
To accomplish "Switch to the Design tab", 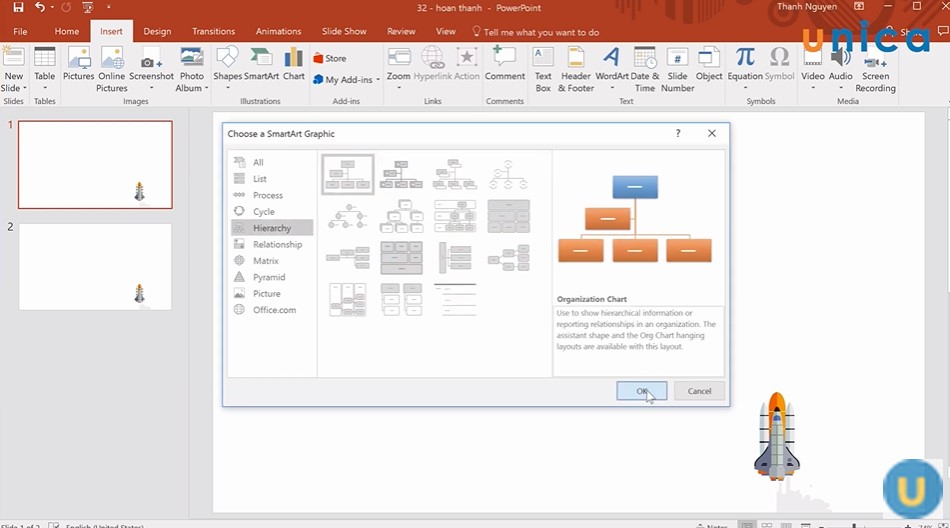I will [x=157, y=31].
